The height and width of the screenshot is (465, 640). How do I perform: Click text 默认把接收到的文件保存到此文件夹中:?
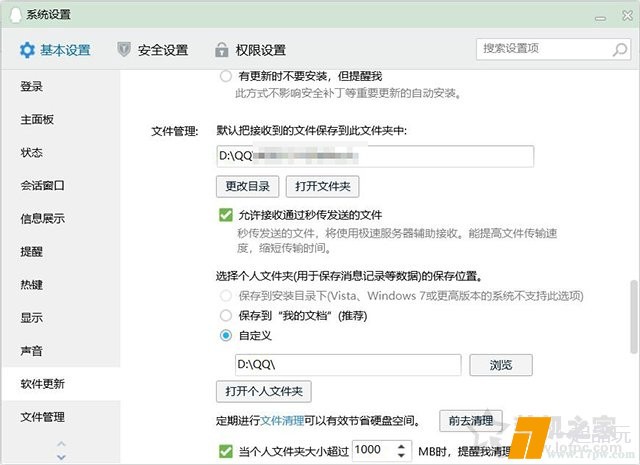[x=311, y=131]
